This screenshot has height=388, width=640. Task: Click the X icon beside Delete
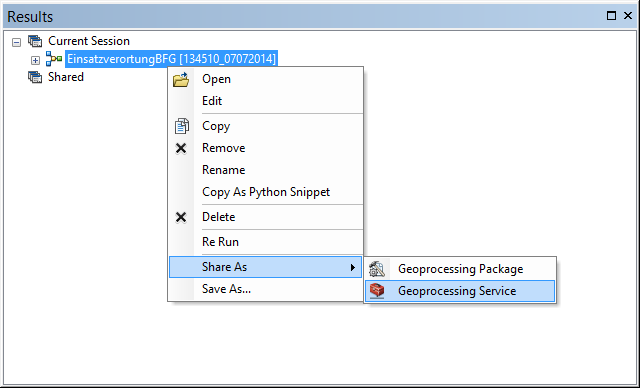(181, 217)
